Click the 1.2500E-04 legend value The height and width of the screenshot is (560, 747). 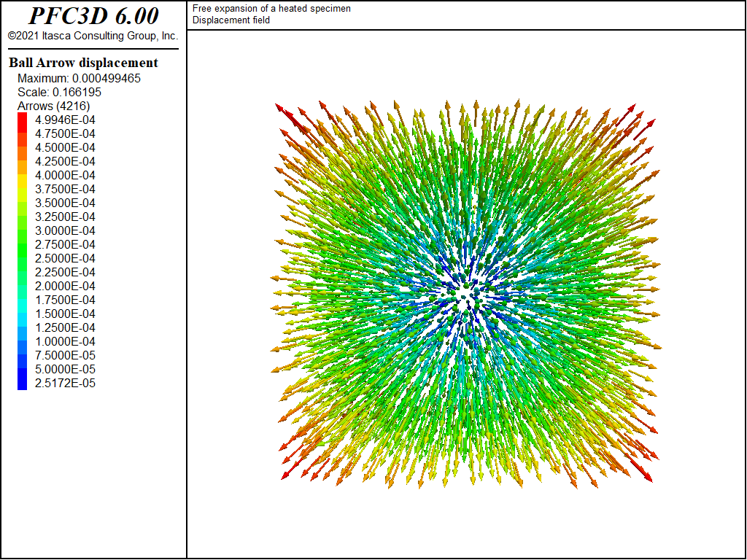click(x=65, y=327)
